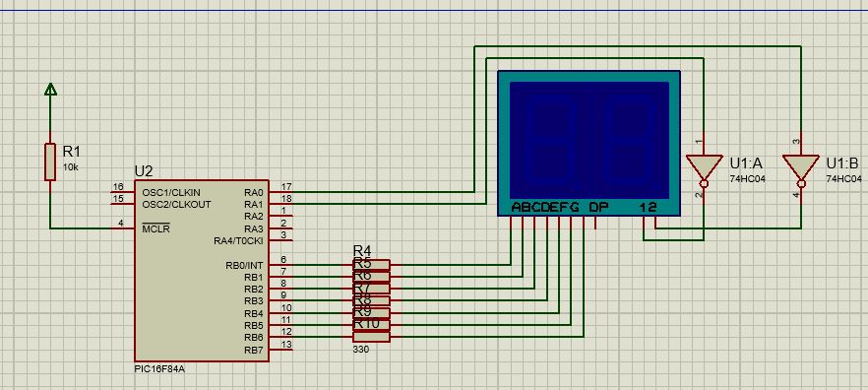The height and width of the screenshot is (390, 868).
Task: Select the dual seven-segment display component
Action: (x=589, y=143)
